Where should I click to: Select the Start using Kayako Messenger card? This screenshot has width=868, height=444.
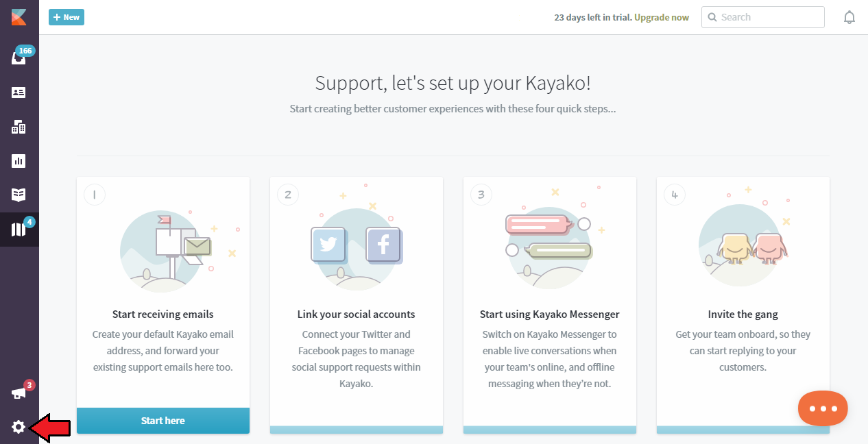tap(550, 306)
